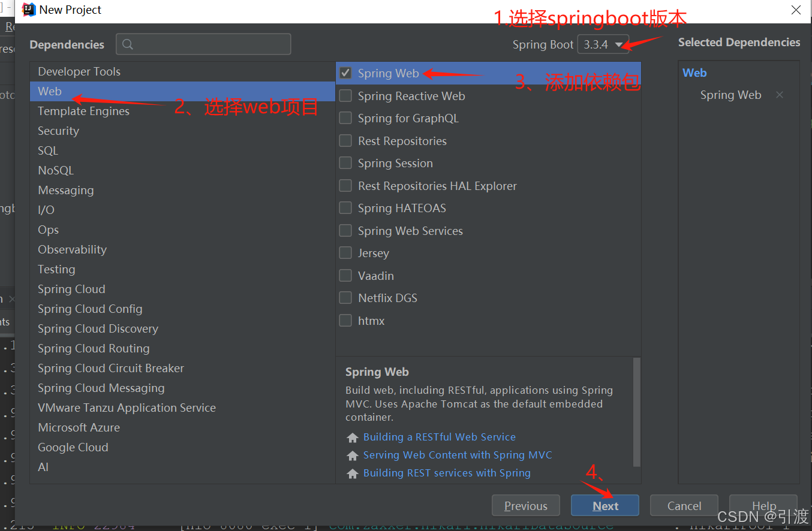Check the Spring Reactive Web checkbox
Screen dimensions: 812x531
coord(345,96)
